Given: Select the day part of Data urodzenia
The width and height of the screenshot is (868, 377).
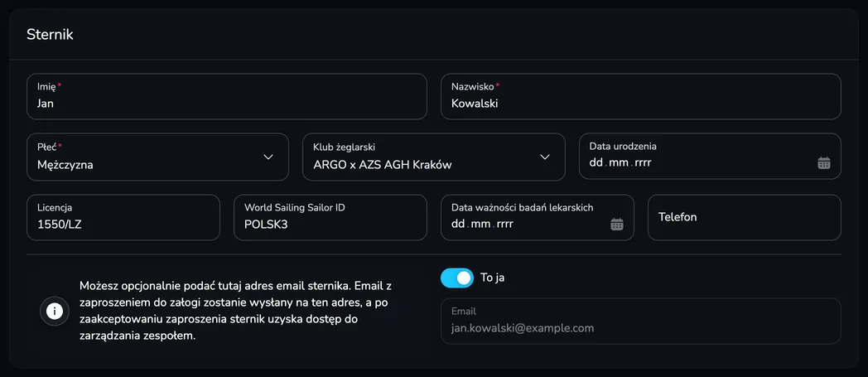Looking at the screenshot, I should pyautogui.click(x=596, y=162).
